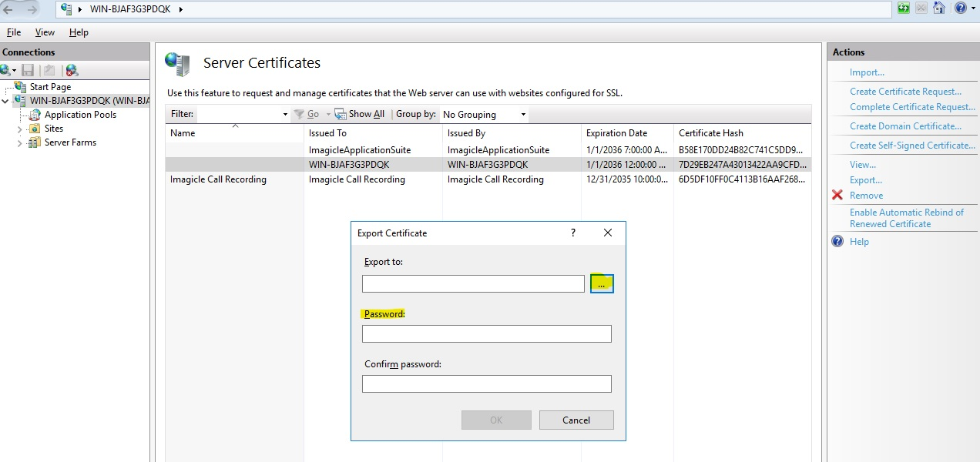Click the red X Remove icon in Actions
This screenshot has height=462, width=980.
pyautogui.click(x=837, y=196)
